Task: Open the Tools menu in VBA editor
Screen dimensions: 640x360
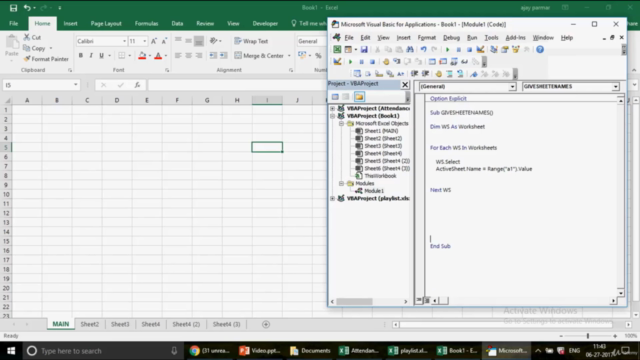Action: tap(491, 38)
